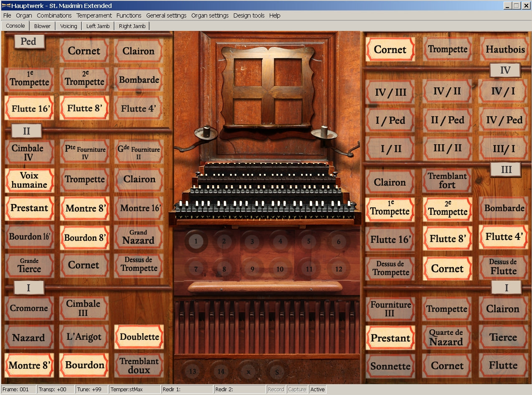Engage the Tremblant fort stop

point(447,181)
